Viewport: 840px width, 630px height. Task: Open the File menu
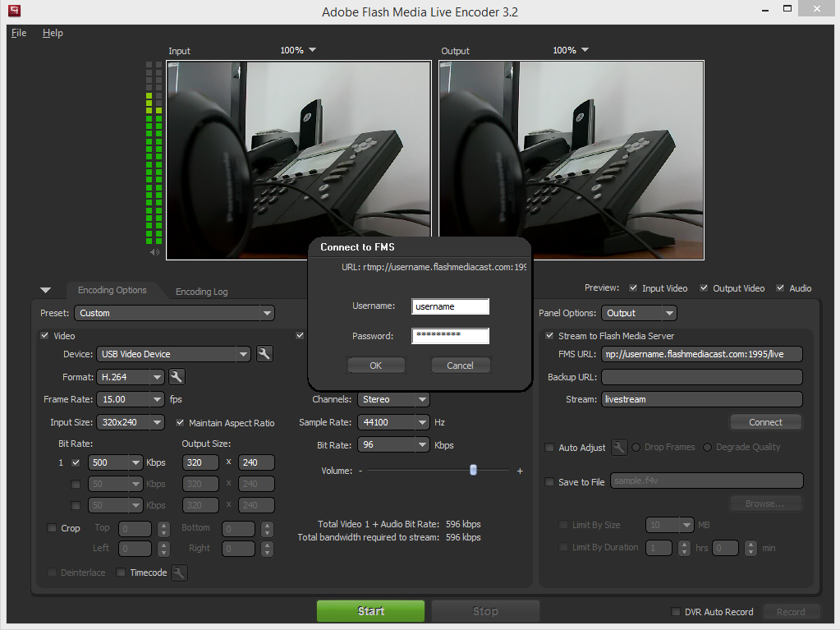coord(19,33)
